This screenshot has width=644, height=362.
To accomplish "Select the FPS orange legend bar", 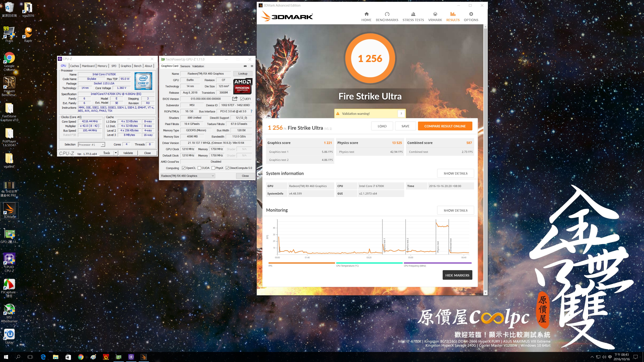I will tap(302, 263).
